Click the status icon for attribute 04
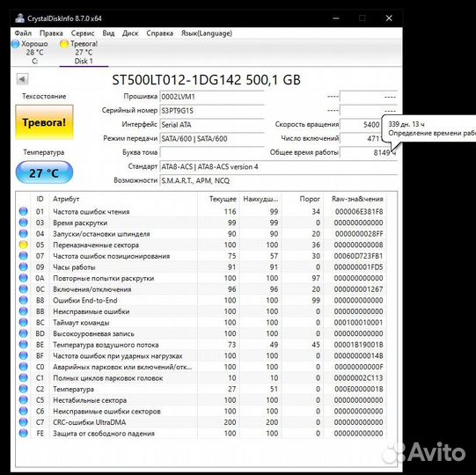The height and width of the screenshot is (475, 476). click(24, 233)
